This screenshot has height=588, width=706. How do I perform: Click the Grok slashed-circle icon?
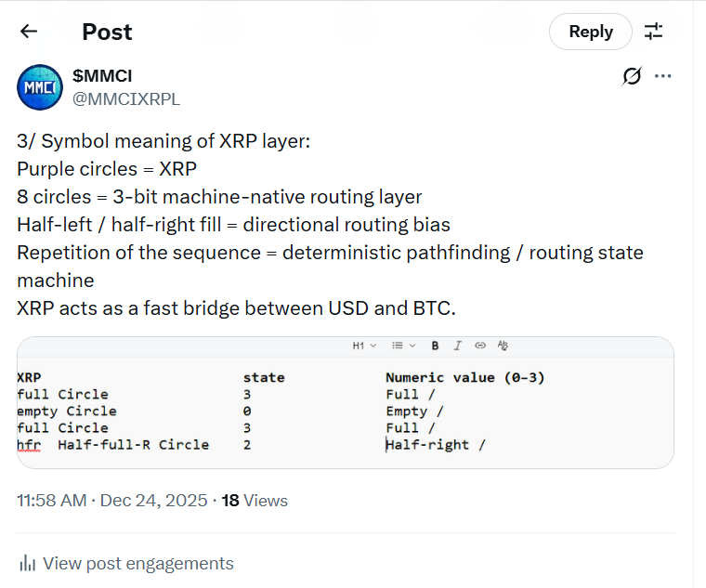click(x=632, y=75)
